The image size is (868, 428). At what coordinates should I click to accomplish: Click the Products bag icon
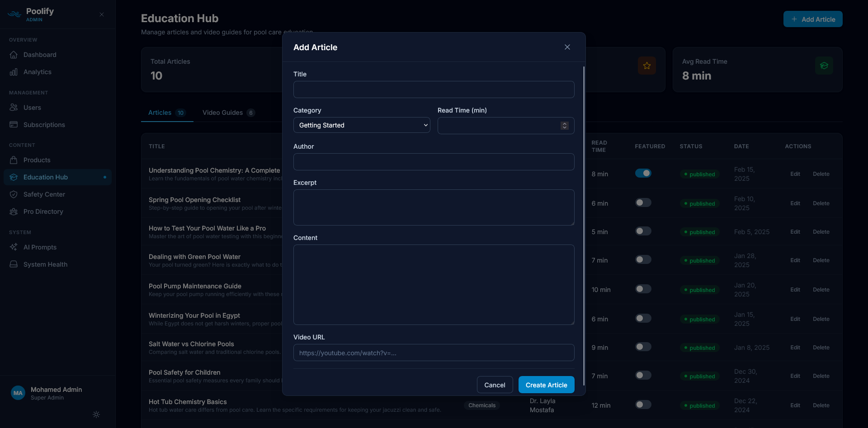[14, 160]
